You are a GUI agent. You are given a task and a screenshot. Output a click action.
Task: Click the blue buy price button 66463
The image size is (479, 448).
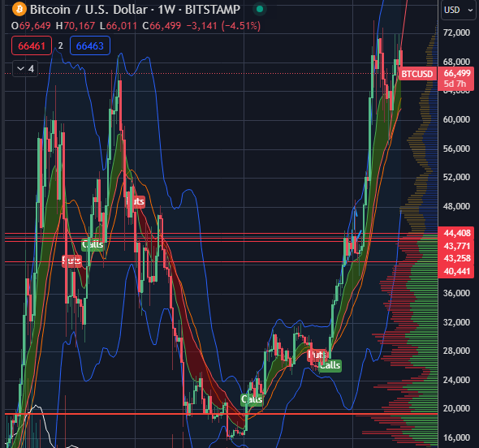point(90,45)
